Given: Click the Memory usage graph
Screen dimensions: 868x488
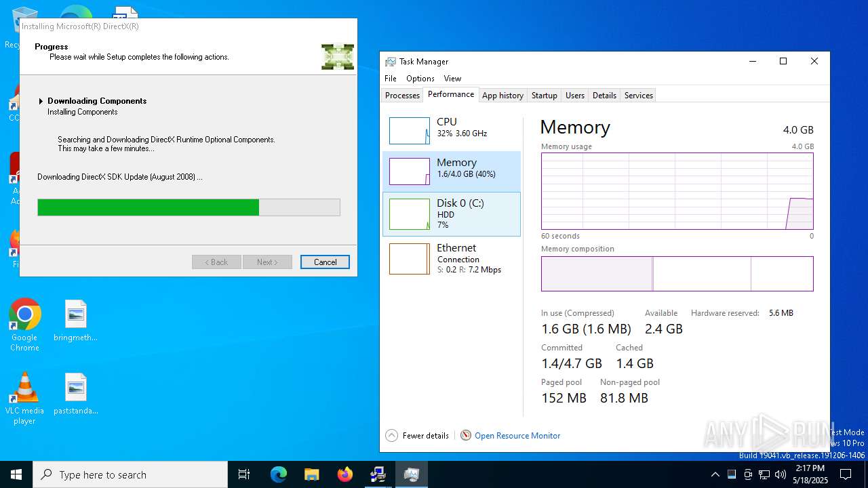Looking at the screenshot, I should (x=677, y=191).
